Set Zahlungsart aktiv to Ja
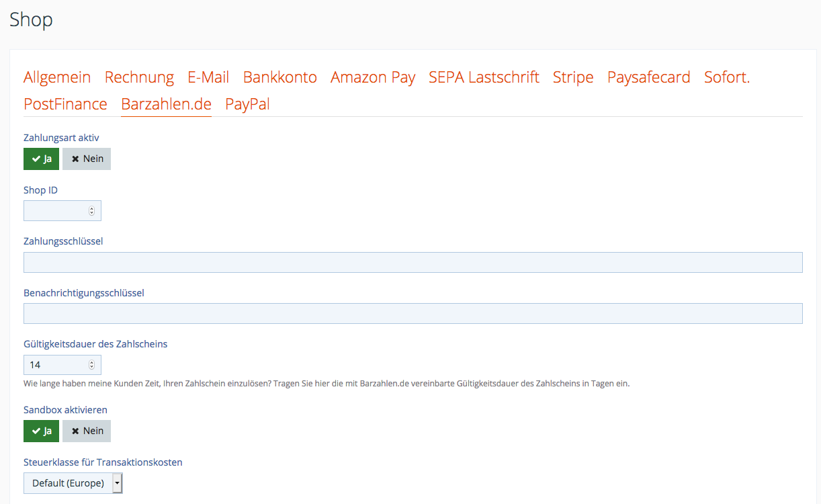Image resolution: width=821 pixels, height=504 pixels. tap(41, 159)
